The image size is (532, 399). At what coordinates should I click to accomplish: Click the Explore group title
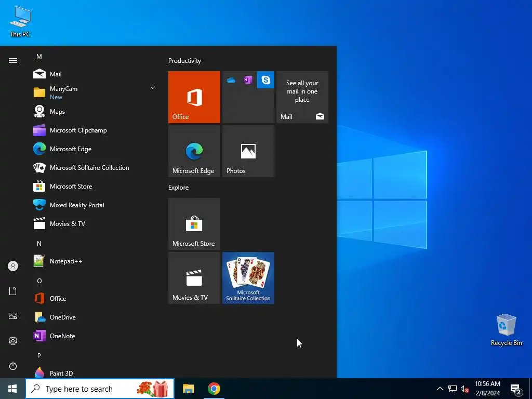tap(179, 187)
